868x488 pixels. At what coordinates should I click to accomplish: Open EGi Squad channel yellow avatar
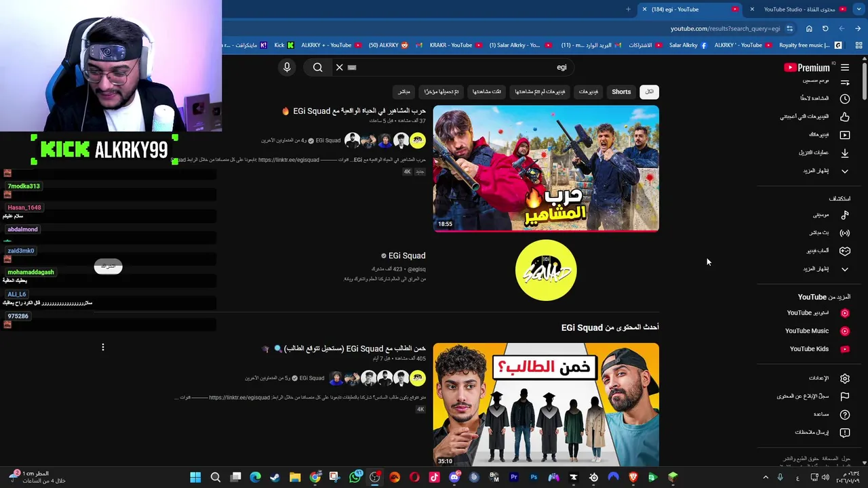click(546, 270)
